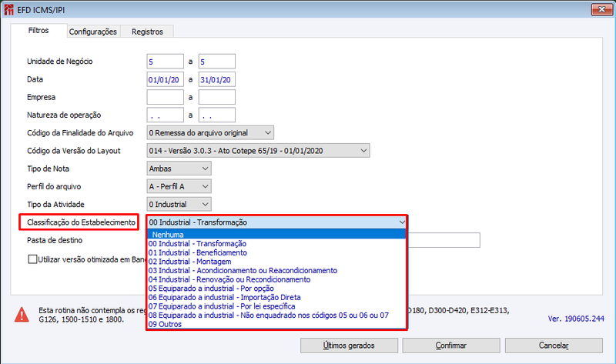Select 03 Industrial - Acondicionamento ou Reacondicionamento
616x364 pixels.
[x=276, y=271]
